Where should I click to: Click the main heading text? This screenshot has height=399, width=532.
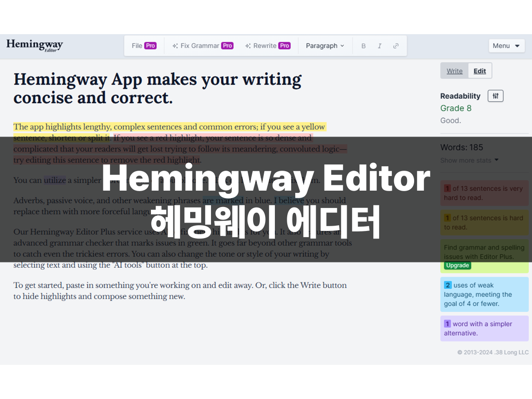pos(157,88)
